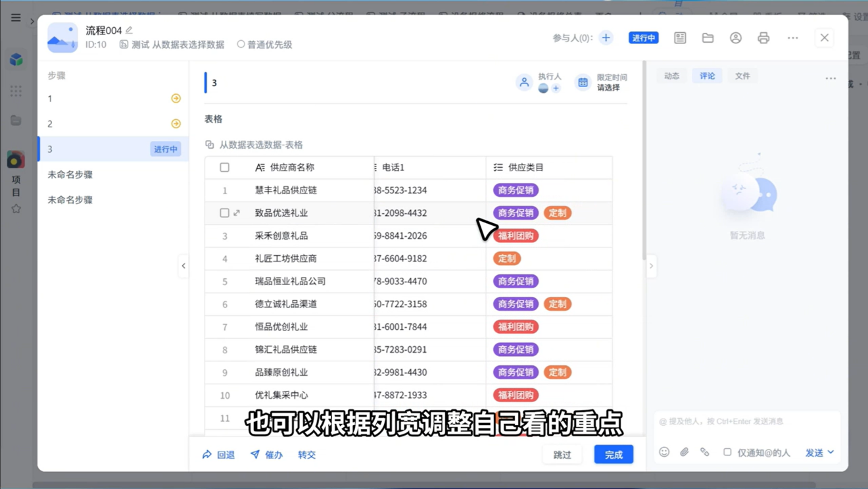This screenshot has height=489, width=868.
Task: Click the arrow icon on step 2
Action: click(x=176, y=124)
